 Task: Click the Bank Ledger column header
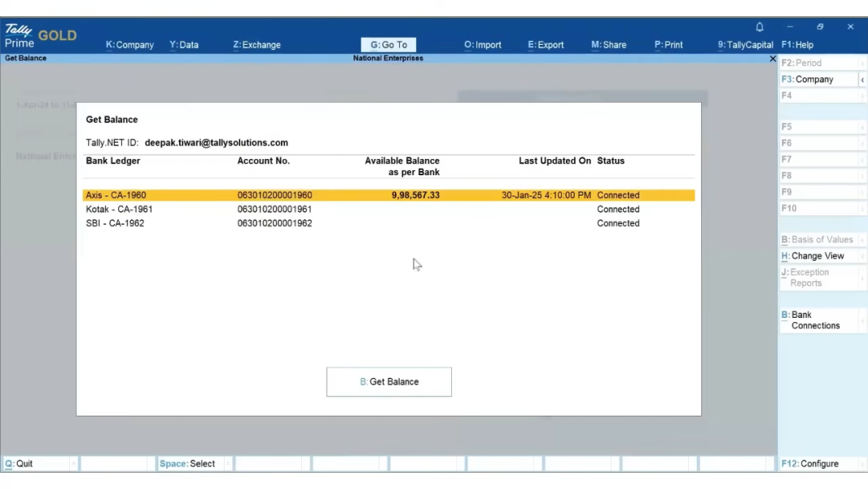[x=113, y=161]
